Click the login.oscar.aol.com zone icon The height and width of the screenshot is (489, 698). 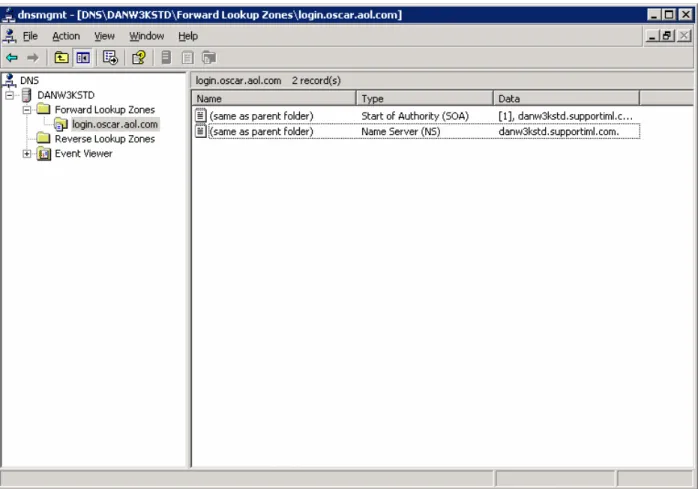click(x=61, y=124)
